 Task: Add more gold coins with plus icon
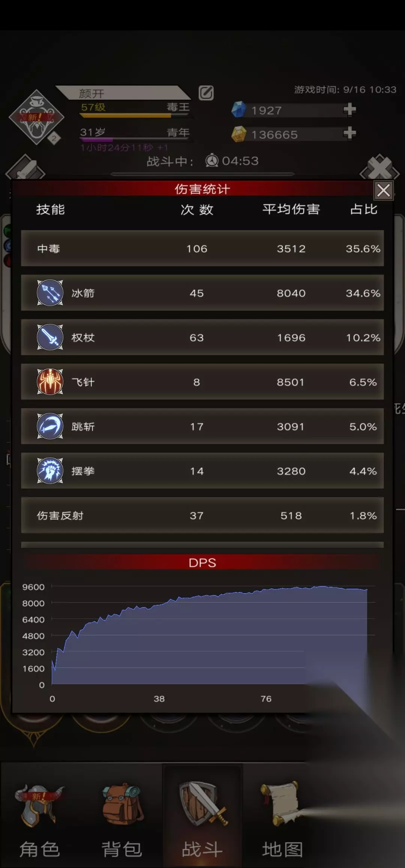coord(349,133)
